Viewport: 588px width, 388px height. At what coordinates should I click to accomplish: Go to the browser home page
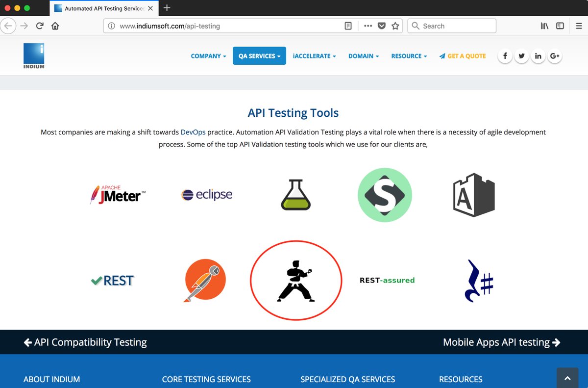coord(55,26)
